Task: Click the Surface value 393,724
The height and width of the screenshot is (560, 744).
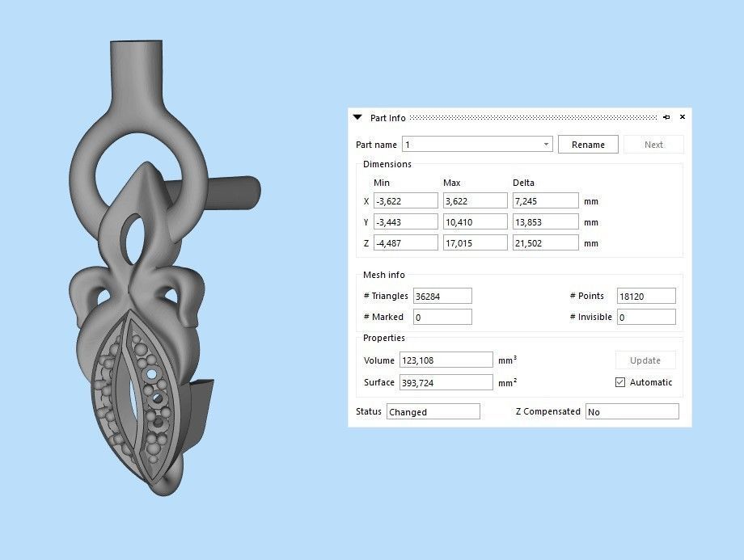Action: (446, 382)
